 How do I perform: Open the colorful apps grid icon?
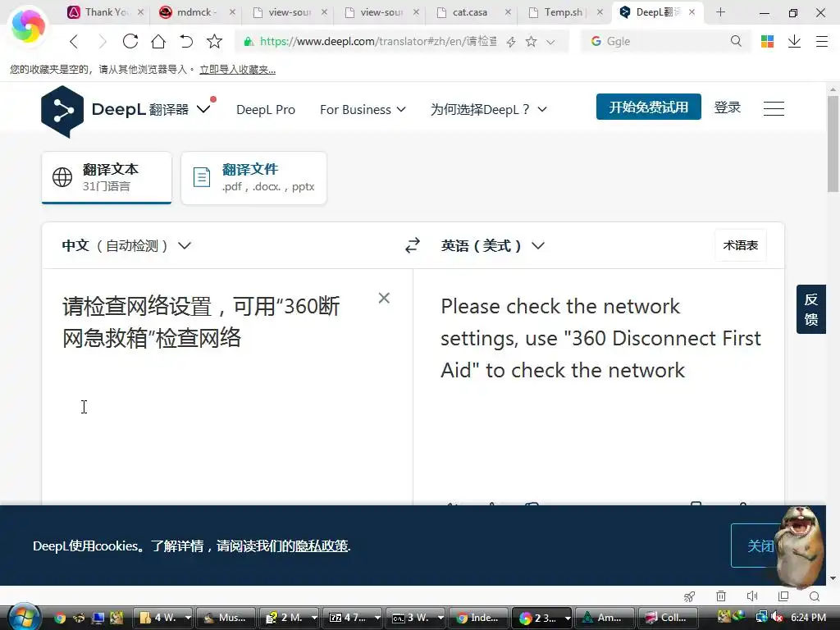pos(767,41)
